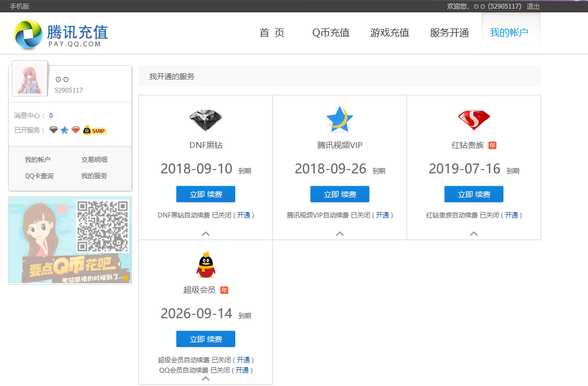Open the 服务开通 navigation item
The height and width of the screenshot is (386, 588).
(x=449, y=33)
